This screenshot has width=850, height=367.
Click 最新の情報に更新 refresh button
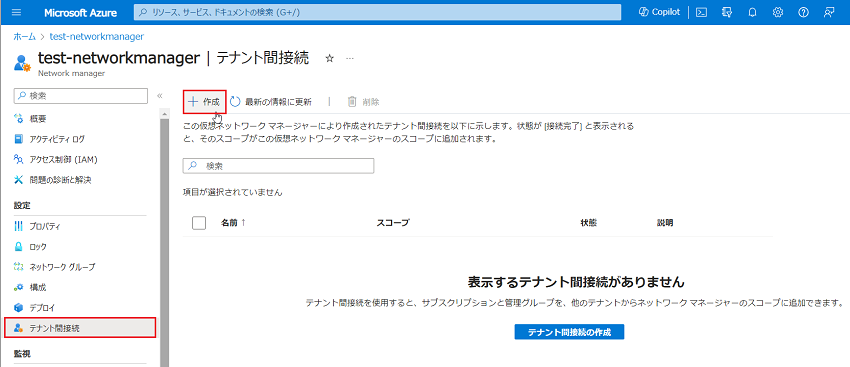point(271,102)
